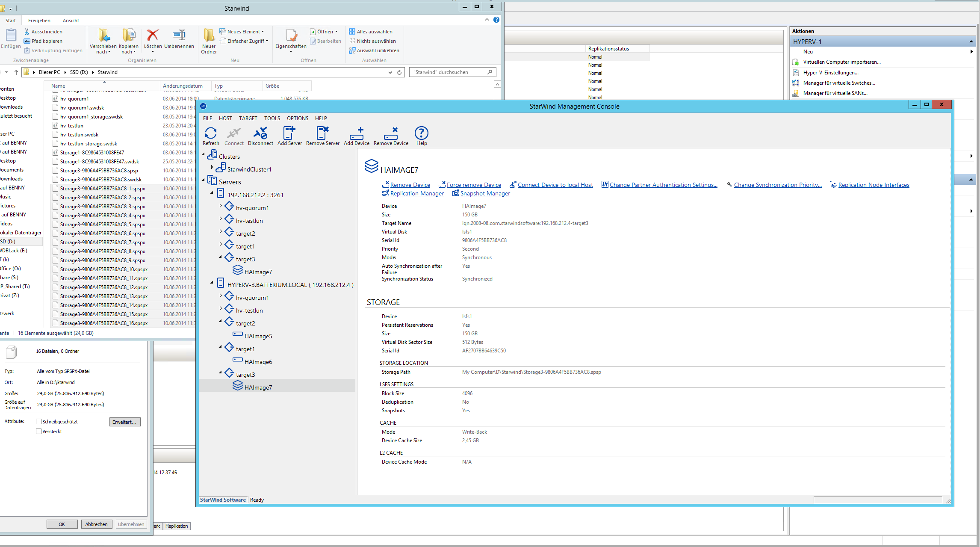The image size is (980, 547).
Task: Open FILE menu in StarWind console
Action: tap(208, 118)
